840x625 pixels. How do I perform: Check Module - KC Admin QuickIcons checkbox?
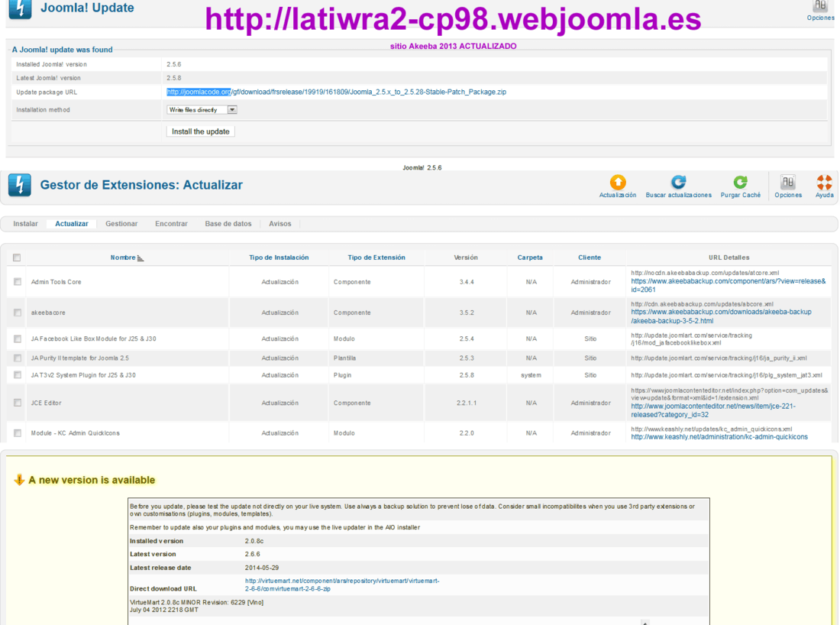pos(18,433)
